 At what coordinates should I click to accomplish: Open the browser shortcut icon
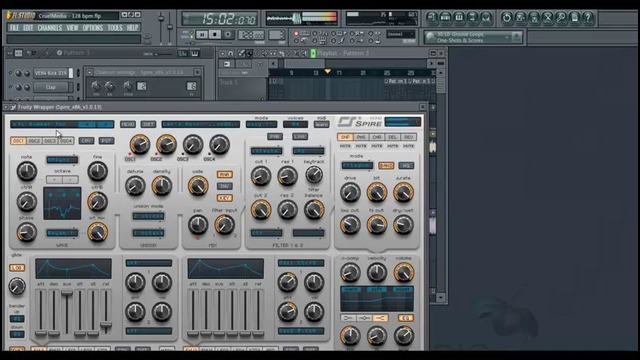(x=472, y=18)
